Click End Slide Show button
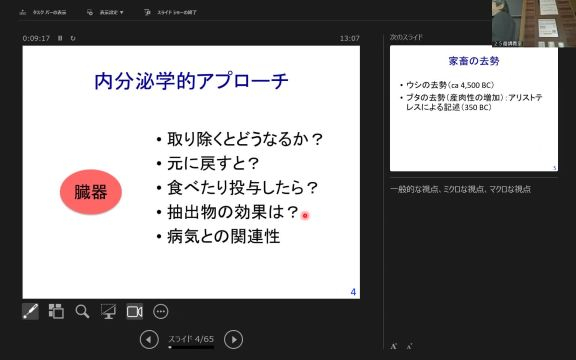 click(x=171, y=12)
